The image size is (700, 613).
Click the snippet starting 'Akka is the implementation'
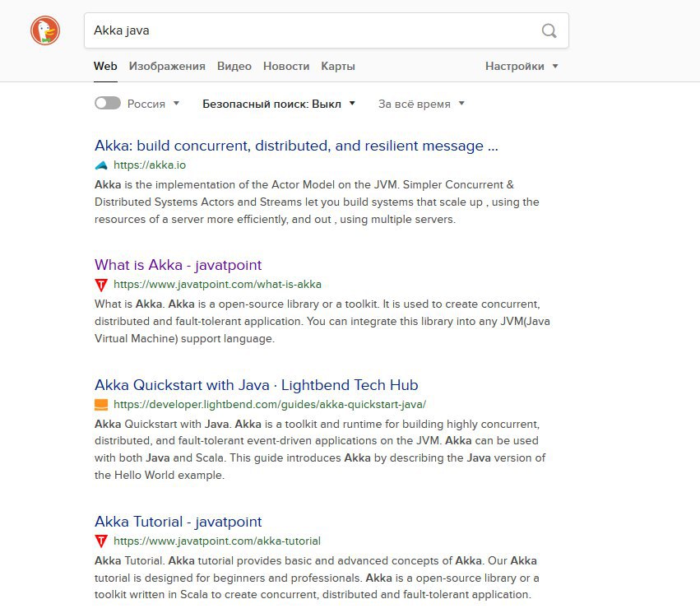pos(317,202)
